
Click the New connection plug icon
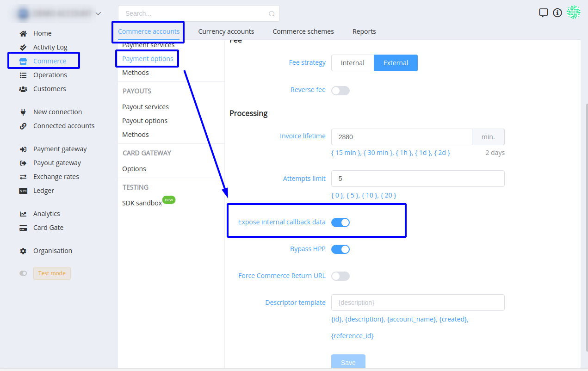click(x=23, y=112)
